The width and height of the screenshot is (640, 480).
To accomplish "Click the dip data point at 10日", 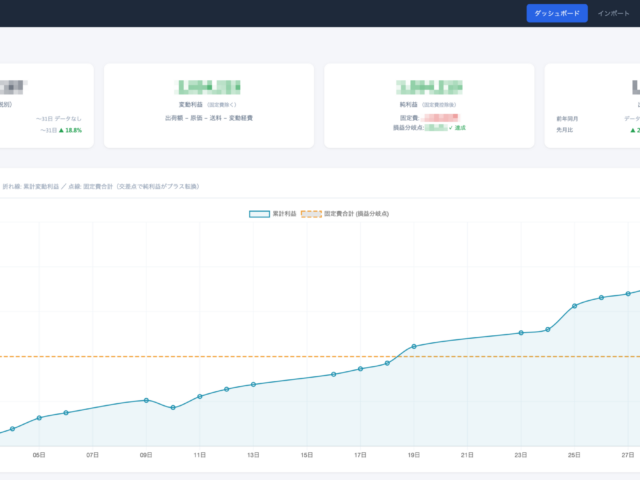I will (174, 408).
